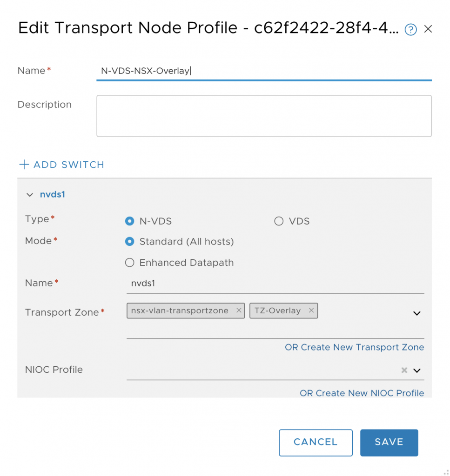Collapse the nvds1 switch section

coord(29,195)
